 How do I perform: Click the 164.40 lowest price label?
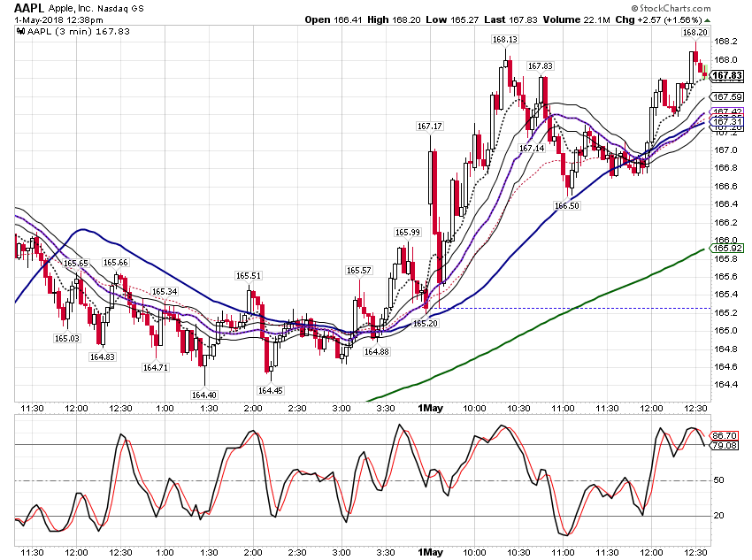click(x=203, y=395)
